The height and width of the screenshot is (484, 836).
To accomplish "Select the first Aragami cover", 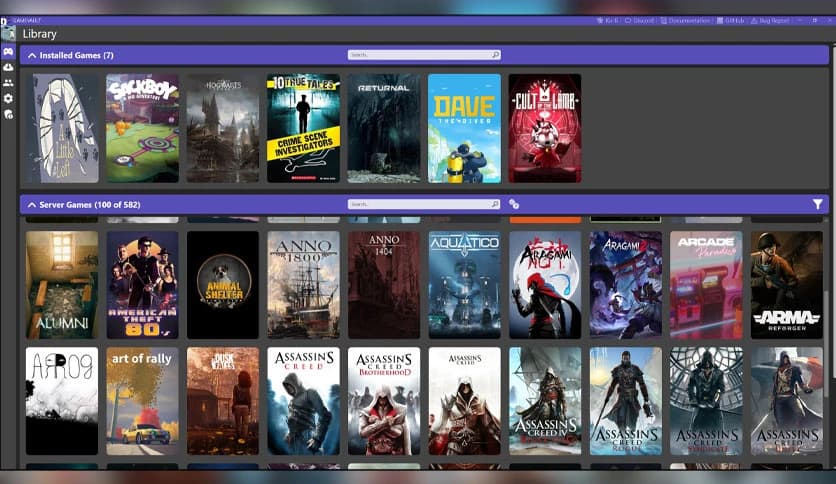I will click(545, 285).
